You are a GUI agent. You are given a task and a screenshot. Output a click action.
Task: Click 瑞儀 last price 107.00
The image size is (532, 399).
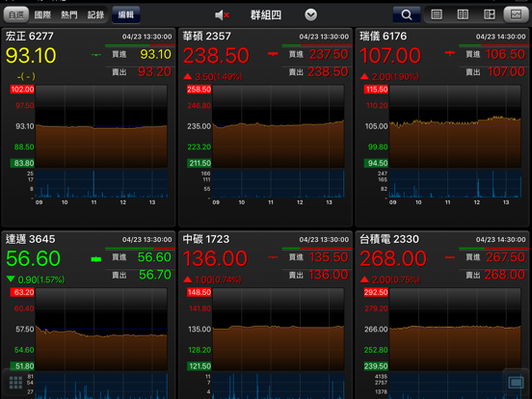[x=389, y=56]
